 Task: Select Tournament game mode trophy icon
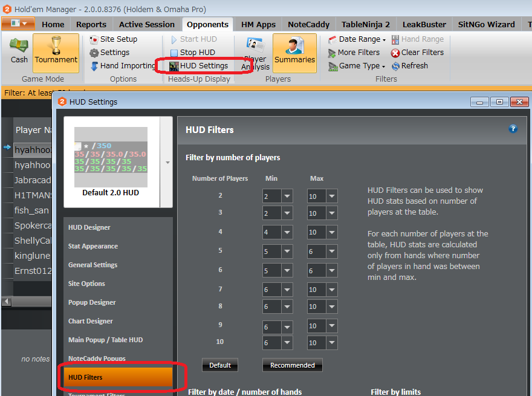tap(56, 53)
